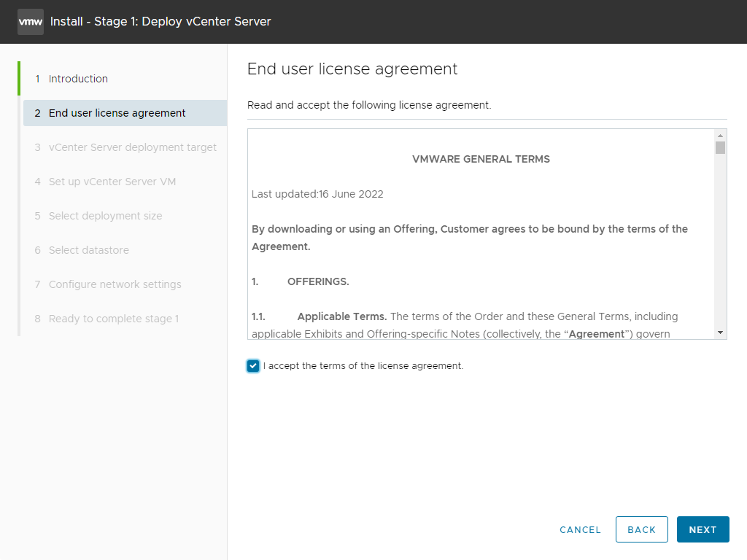Click the '1. OFFERINGS.' section heading

click(x=300, y=281)
